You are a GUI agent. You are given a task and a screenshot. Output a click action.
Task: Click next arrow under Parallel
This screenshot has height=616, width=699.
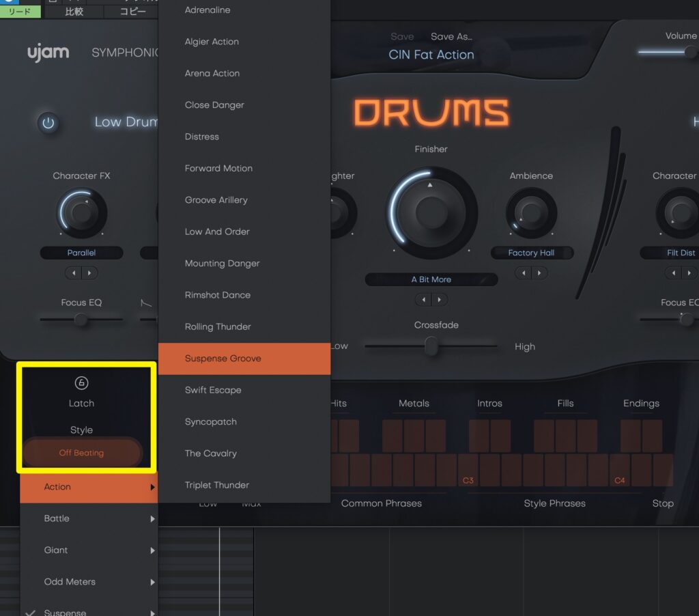(x=89, y=273)
